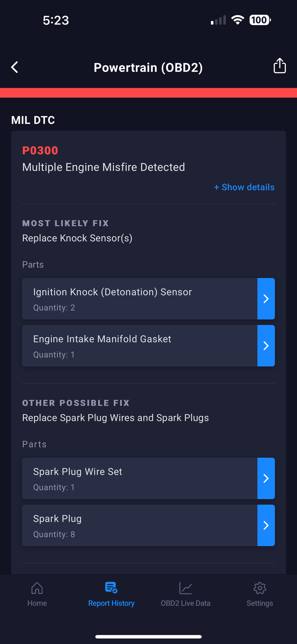This screenshot has height=644, width=297.
Task: Tap the battery indicator icon
Action: (x=260, y=20)
